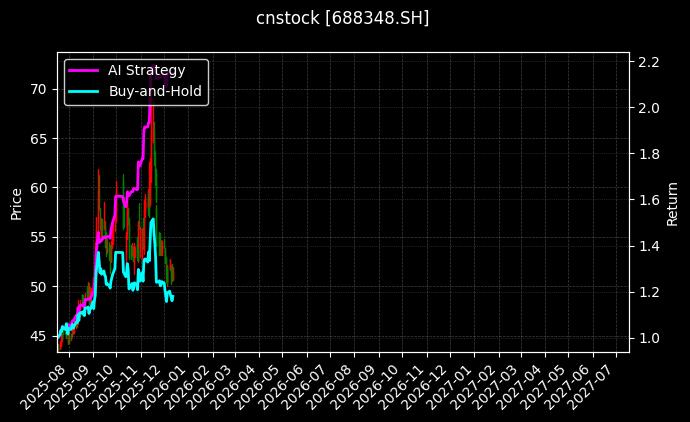Click the 55 price tick label
This screenshot has width=690, height=422.
(38, 237)
